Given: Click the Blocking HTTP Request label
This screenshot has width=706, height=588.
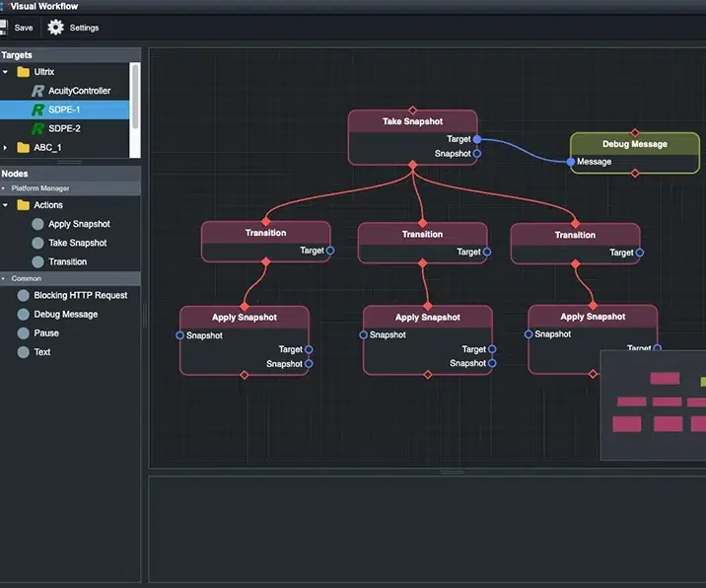Looking at the screenshot, I should pos(81,296).
